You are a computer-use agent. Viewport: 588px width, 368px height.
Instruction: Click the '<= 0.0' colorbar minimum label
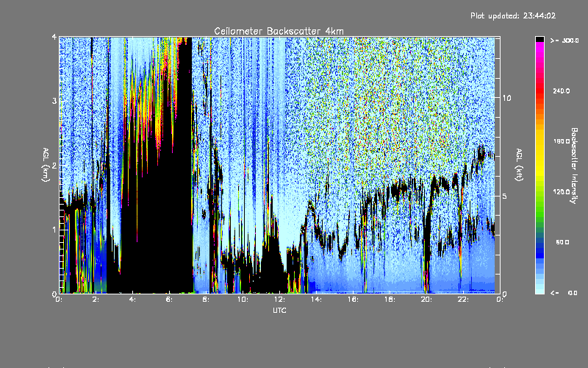(564, 292)
